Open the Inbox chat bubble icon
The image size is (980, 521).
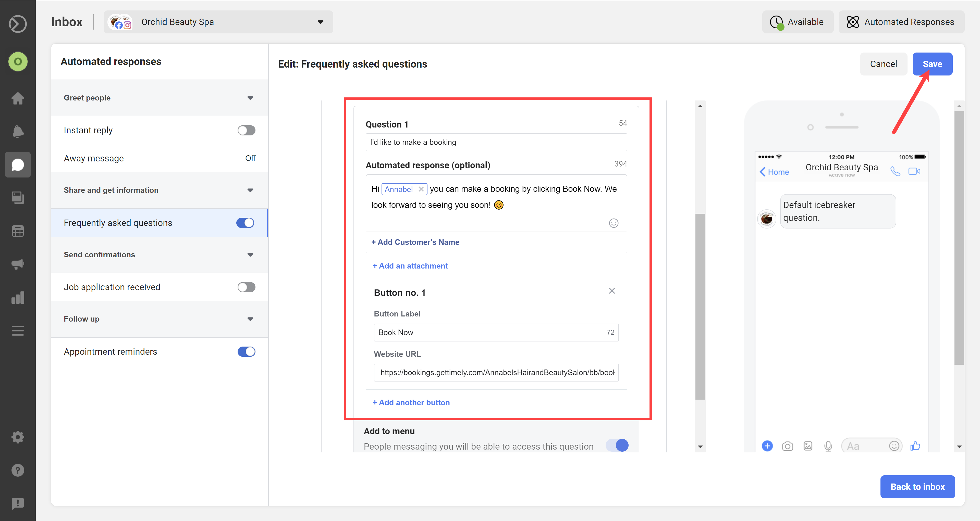coord(18,164)
